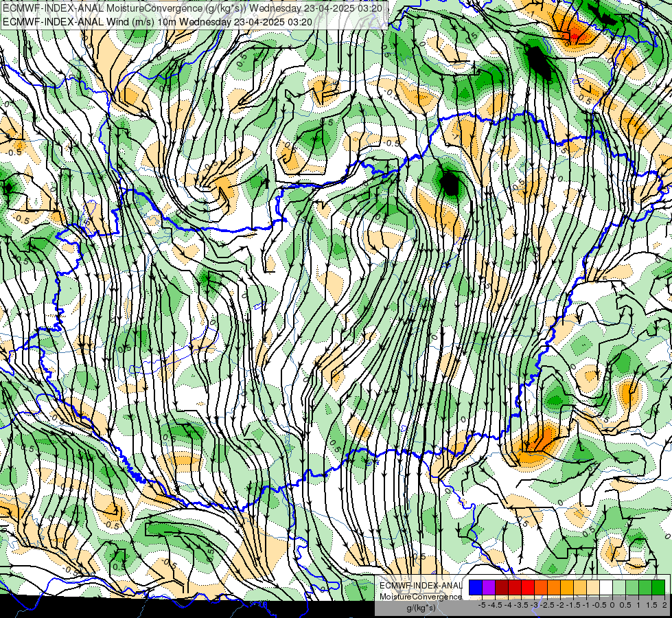Click the purple legend color swatch
This screenshot has height=618, width=672.
pyautogui.click(x=489, y=588)
